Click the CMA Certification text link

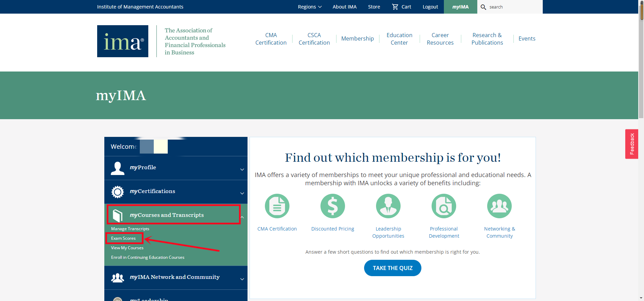pyautogui.click(x=277, y=229)
